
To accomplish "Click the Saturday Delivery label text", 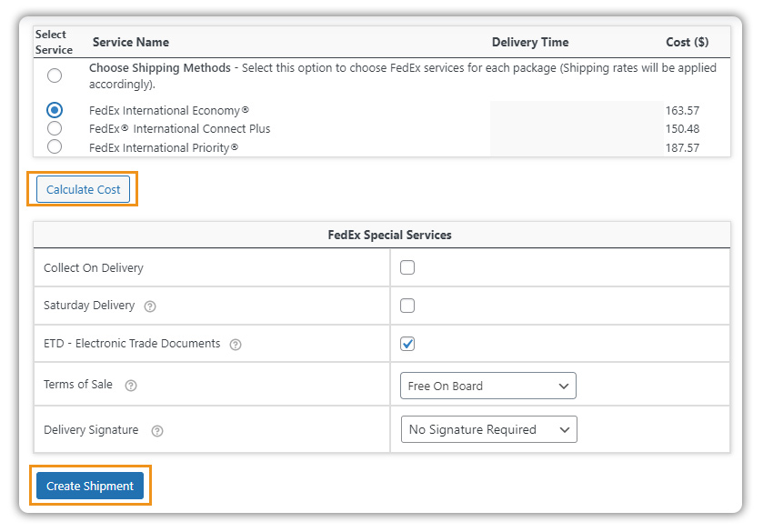I will (x=89, y=306).
